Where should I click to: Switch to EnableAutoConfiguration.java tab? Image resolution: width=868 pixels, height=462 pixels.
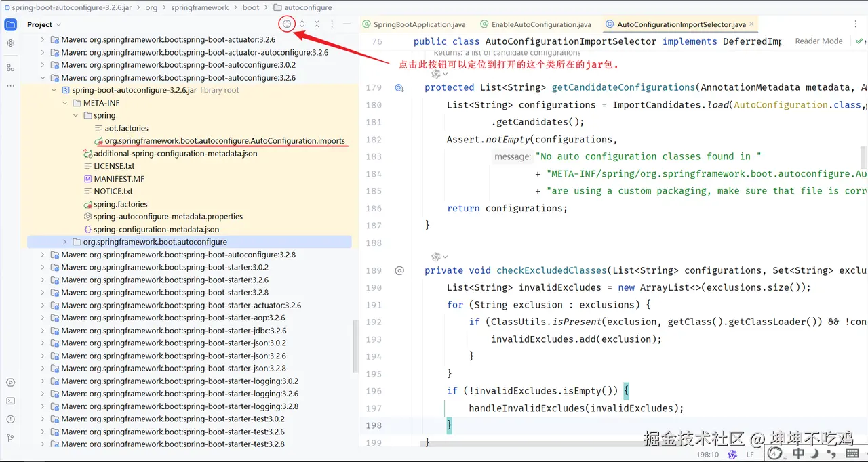(x=534, y=24)
